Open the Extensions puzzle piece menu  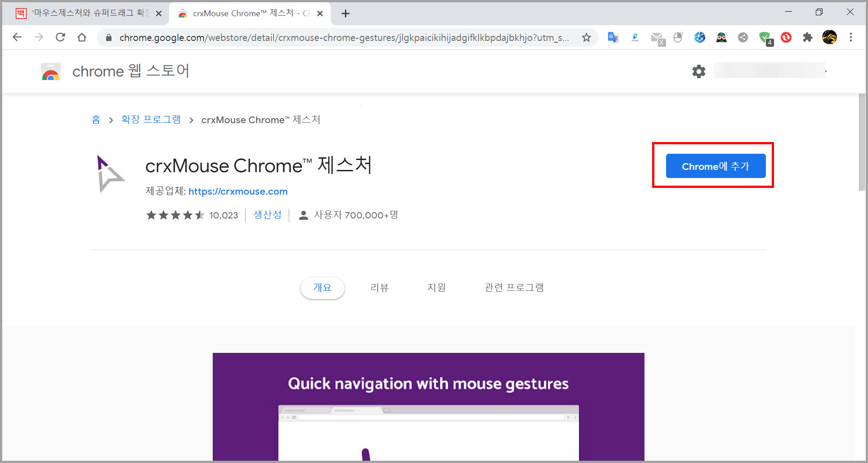(x=808, y=37)
